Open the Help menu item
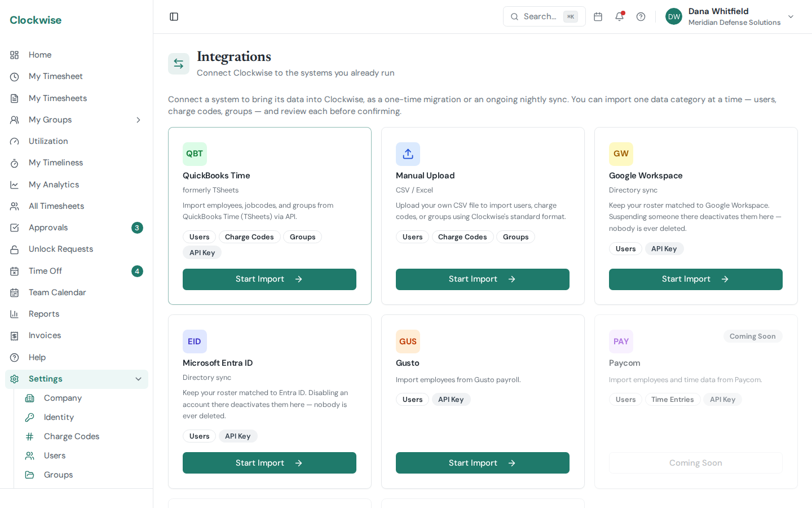The width and height of the screenshot is (812, 508). point(77,357)
